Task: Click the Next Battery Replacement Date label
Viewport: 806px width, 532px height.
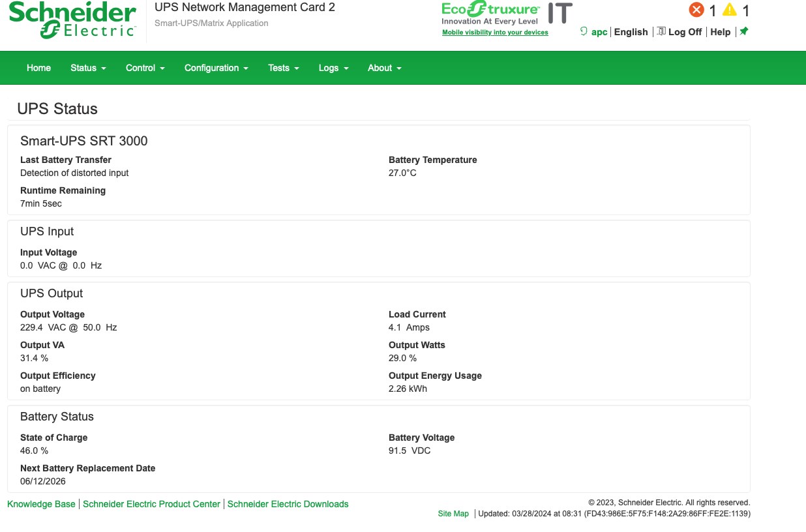Action: click(x=88, y=468)
